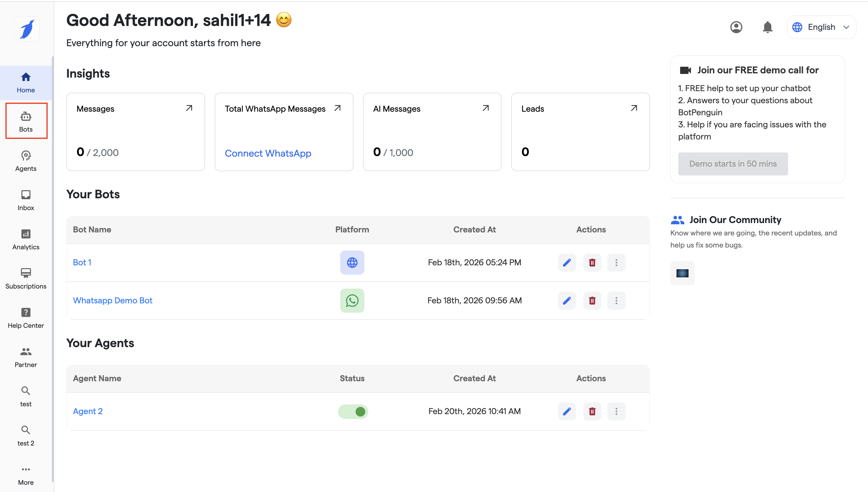Image resolution: width=868 pixels, height=492 pixels.
Task: Delete Agent 2 using trash icon
Action: 592,411
